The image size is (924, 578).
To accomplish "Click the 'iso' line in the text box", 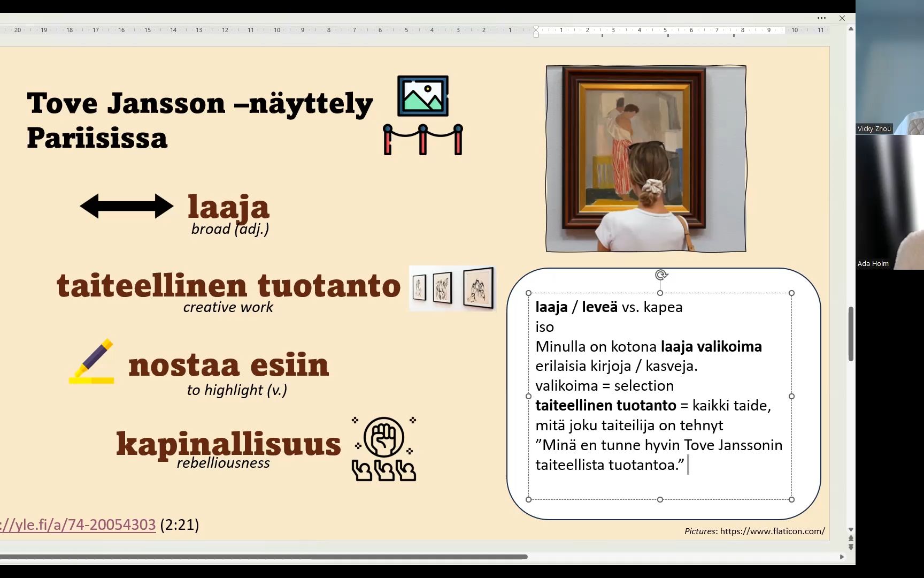I will click(545, 327).
